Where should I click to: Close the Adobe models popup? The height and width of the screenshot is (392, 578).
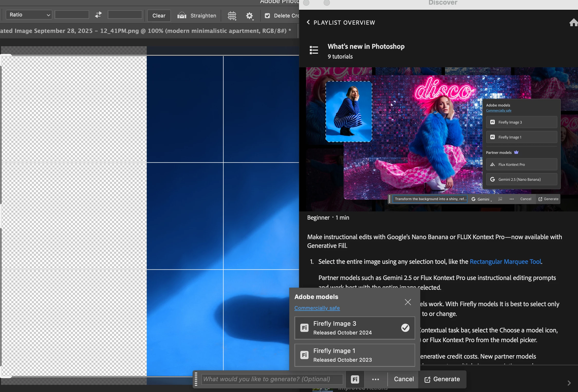(408, 302)
